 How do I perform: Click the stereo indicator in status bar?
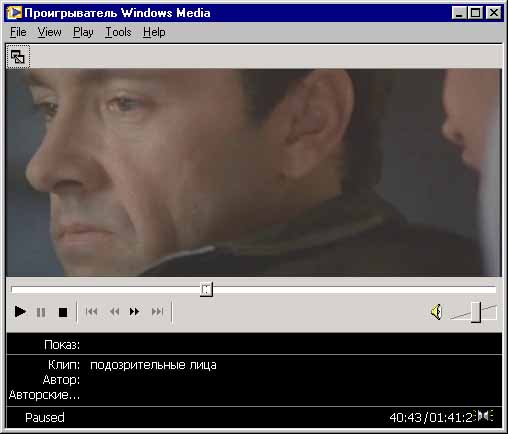pos(485,416)
